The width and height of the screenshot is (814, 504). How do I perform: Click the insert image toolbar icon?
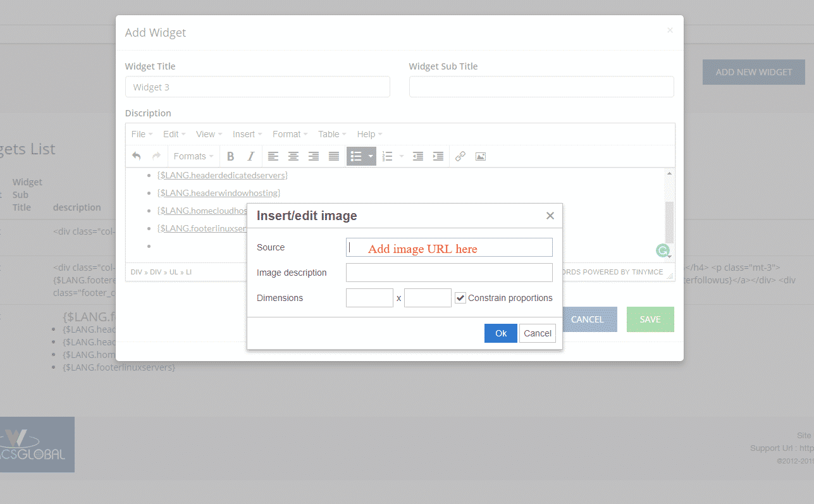pyautogui.click(x=481, y=156)
